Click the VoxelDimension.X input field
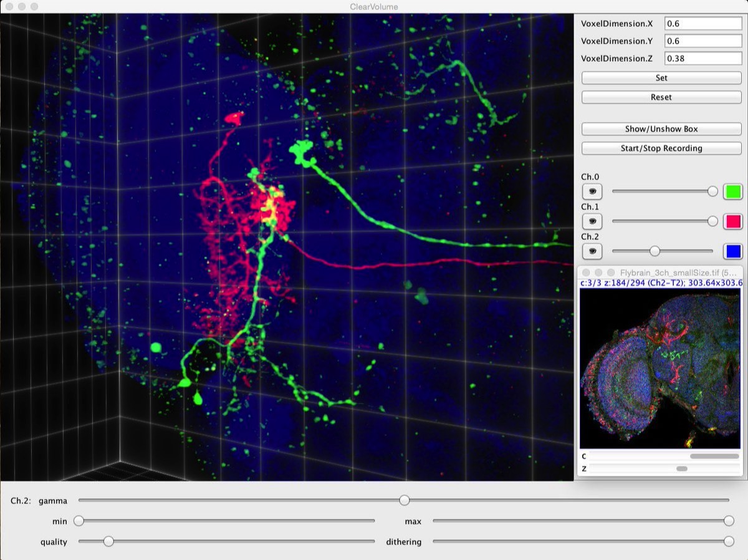 click(702, 24)
